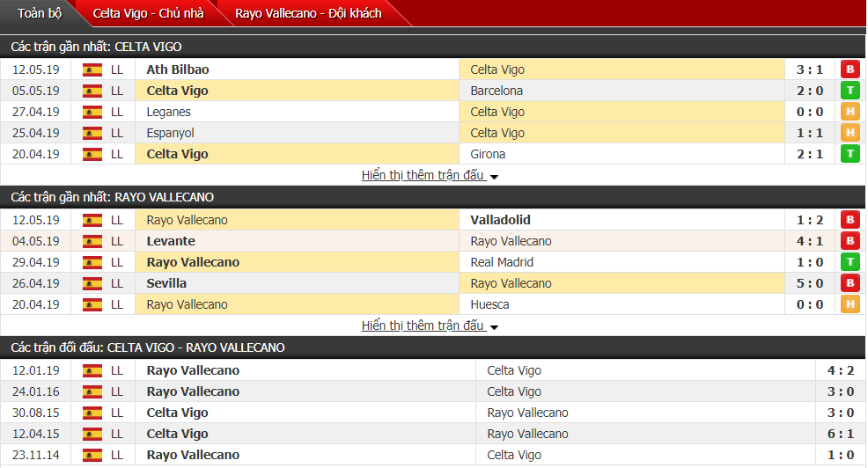Screen dimensions: 868x468
Task: Click Spain flag in Levante row
Action: (x=92, y=241)
